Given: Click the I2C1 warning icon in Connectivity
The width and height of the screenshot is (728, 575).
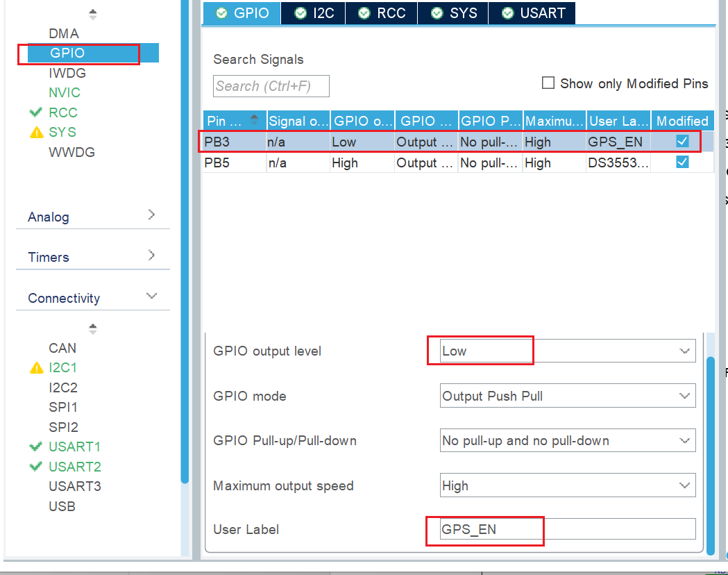Looking at the screenshot, I should pyautogui.click(x=36, y=368).
